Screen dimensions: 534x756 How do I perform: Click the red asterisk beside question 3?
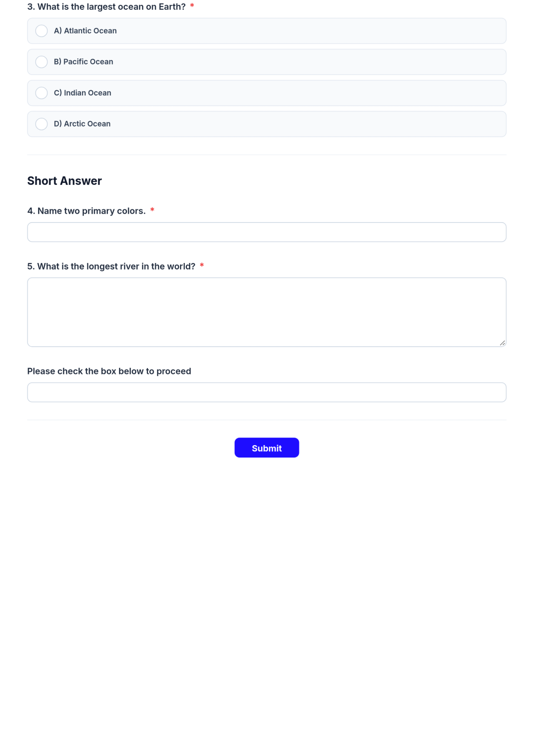point(192,6)
